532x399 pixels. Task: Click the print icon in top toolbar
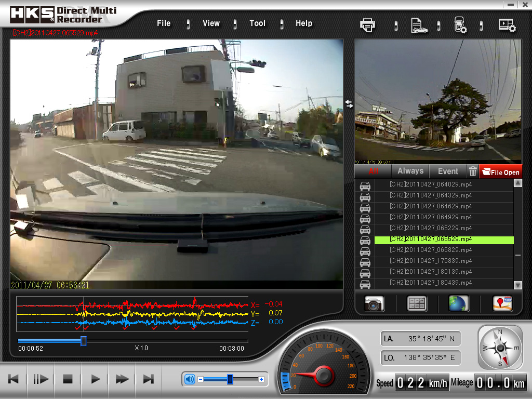367,25
